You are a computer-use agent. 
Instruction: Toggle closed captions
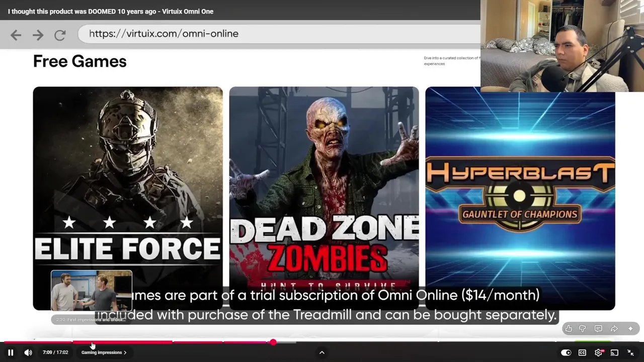(582, 352)
